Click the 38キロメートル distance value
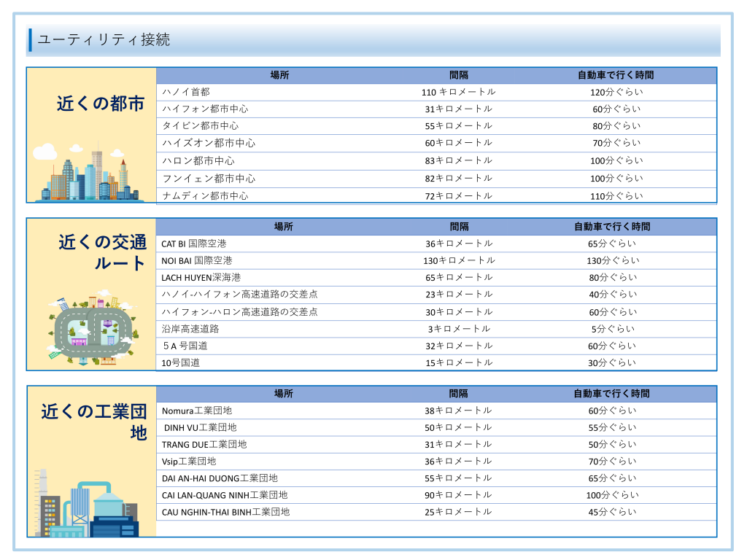Screen dimensions: 747x560 click(458, 411)
